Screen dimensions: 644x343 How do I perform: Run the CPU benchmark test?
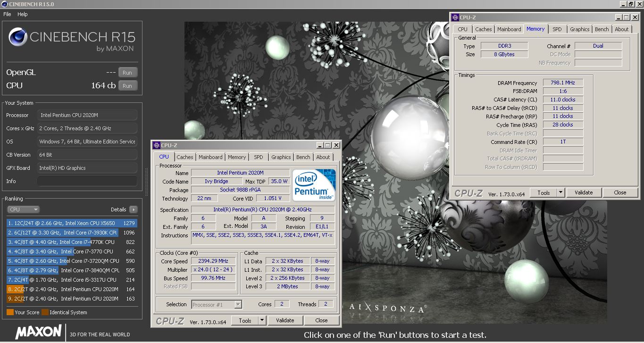(x=127, y=86)
